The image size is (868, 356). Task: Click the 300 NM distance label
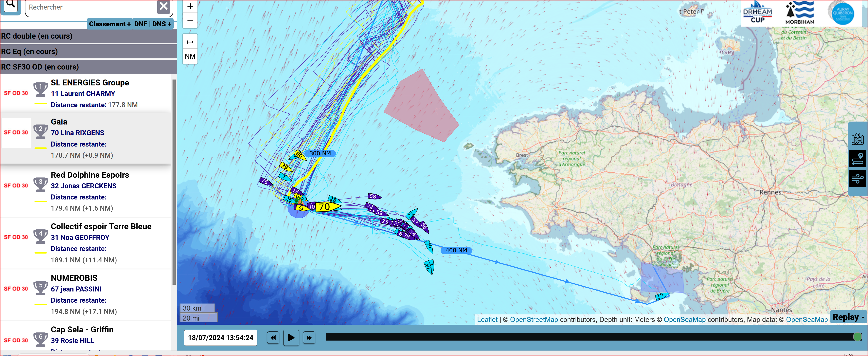320,153
